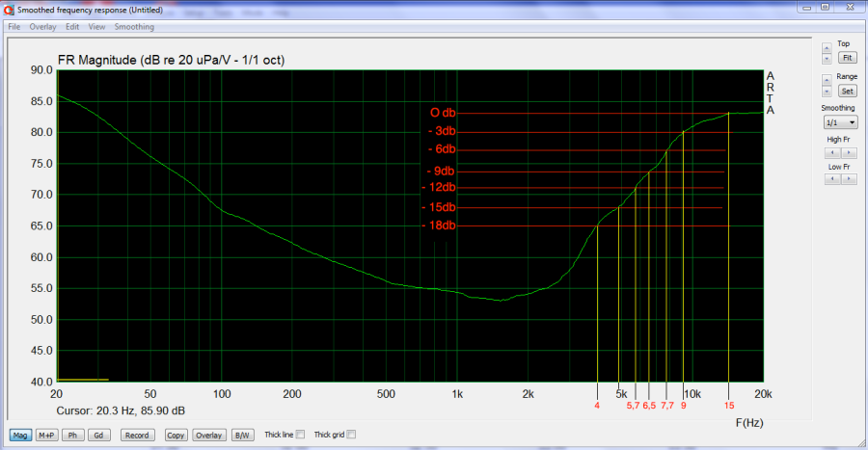This screenshot has width=868, height=450.
Task: Open the Smoothing 1/1 dropdown
Action: point(840,122)
